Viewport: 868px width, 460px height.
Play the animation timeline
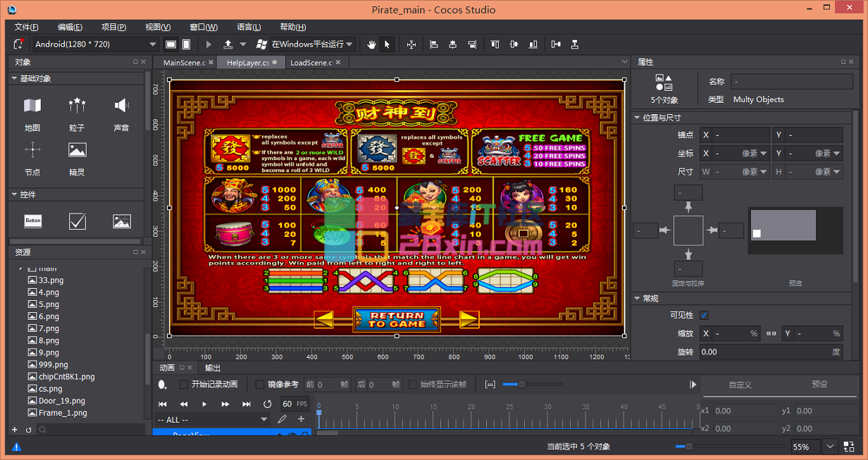204,404
